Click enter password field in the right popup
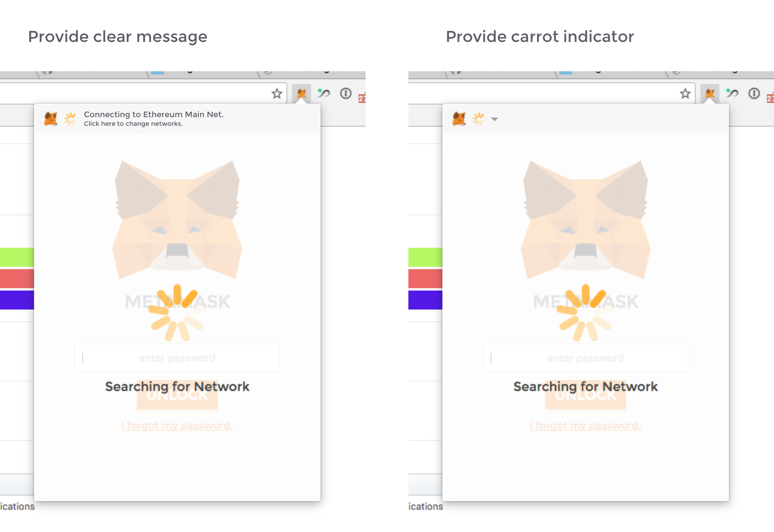The width and height of the screenshot is (774, 532). pyautogui.click(x=585, y=358)
